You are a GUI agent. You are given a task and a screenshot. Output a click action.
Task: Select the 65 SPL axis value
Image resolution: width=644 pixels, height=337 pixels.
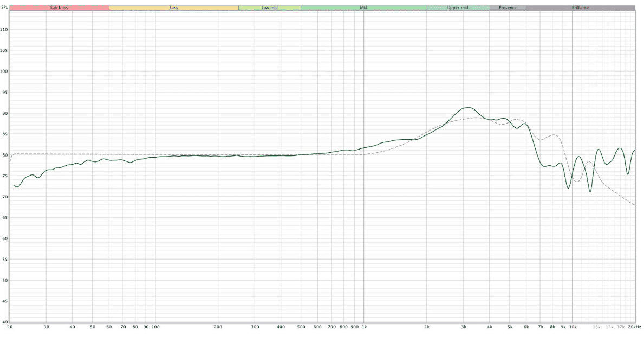click(5, 218)
